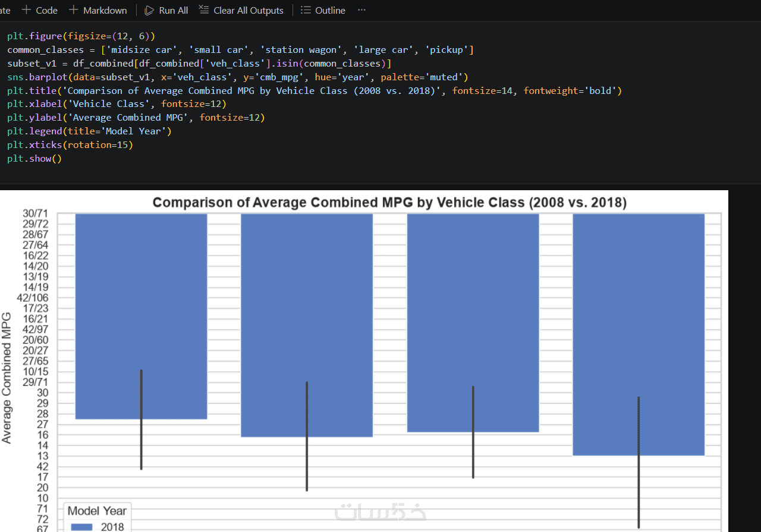761x532 pixels.
Task: Click the sns.barplot code line
Action: 238,77
